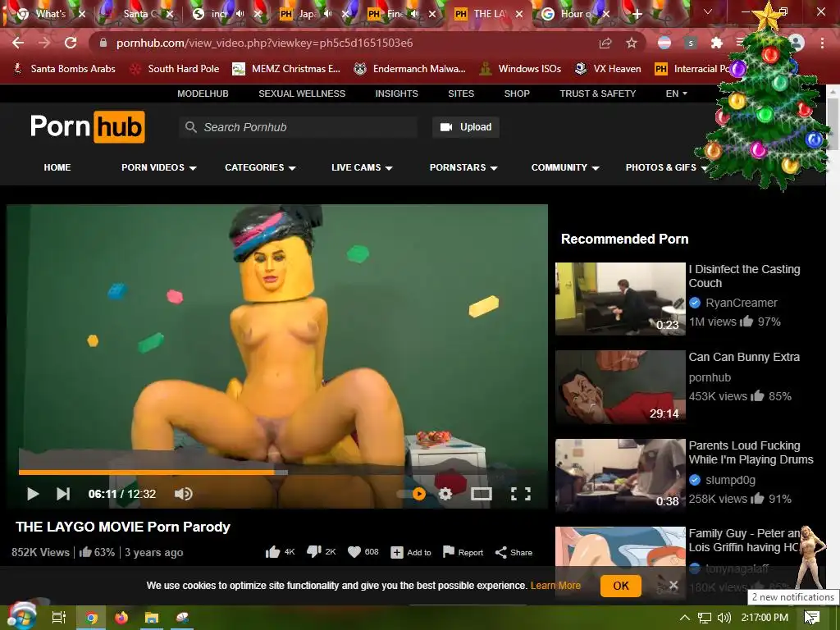The height and width of the screenshot is (630, 840).
Task: Focus the site search field
Action: tap(299, 127)
